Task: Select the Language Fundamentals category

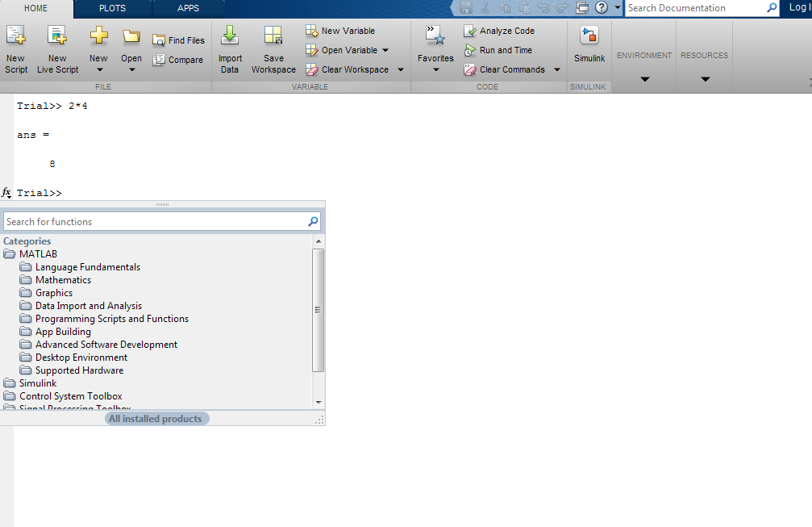Action: point(87,266)
